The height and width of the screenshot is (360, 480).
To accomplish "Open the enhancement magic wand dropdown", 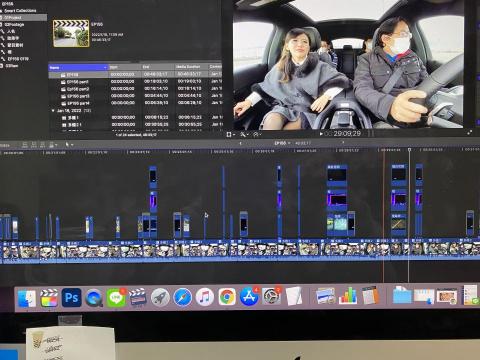I will pos(244,134).
